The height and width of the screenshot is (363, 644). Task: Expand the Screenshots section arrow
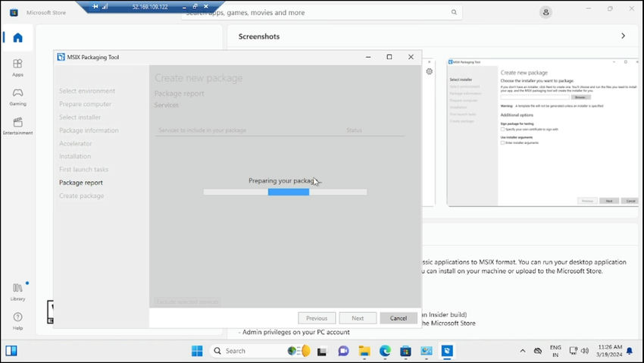point(623,36)
